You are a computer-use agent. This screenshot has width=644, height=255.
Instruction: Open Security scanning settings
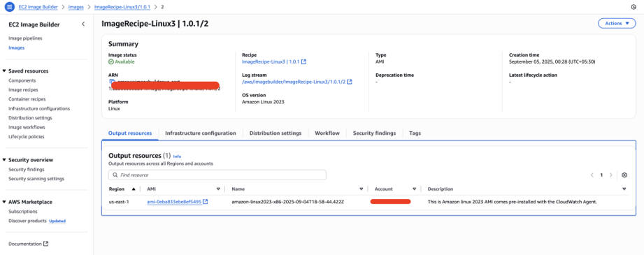click(36, 179)
